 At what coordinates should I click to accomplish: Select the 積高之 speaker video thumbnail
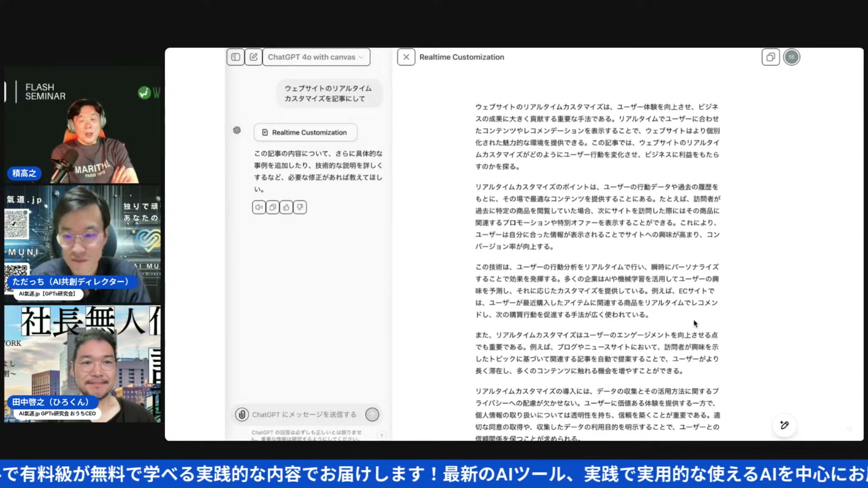pyautogui.click(x=82, y=125)
